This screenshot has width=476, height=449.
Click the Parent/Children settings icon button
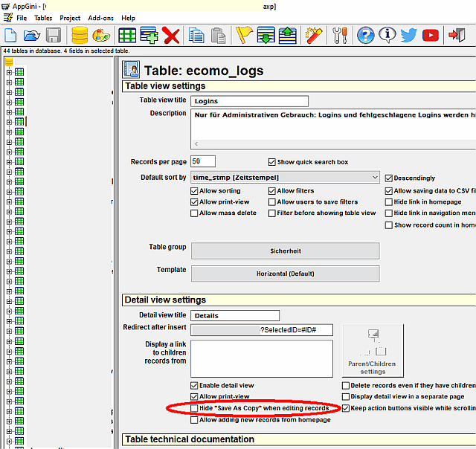tap(373, 350)
